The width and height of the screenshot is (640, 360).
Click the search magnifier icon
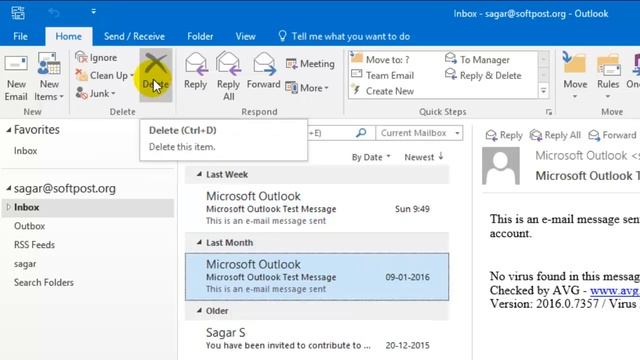click(361, 133)
